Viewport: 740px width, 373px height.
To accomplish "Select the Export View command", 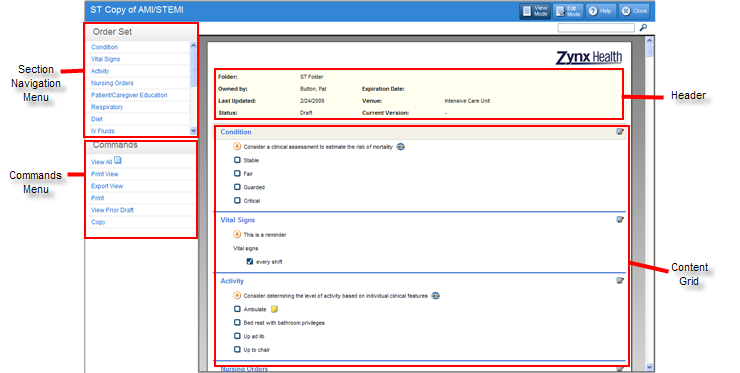I will tap(107, 186).
